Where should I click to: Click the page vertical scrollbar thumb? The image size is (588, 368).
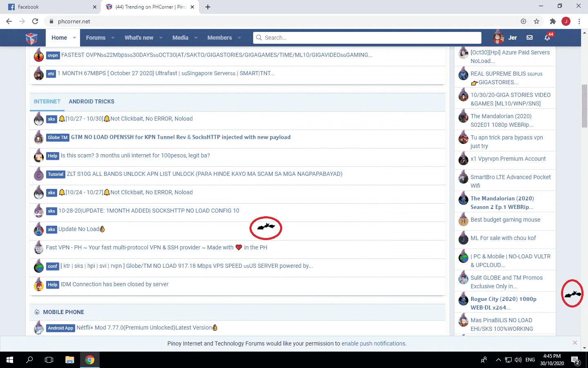[x=585, y=106]
